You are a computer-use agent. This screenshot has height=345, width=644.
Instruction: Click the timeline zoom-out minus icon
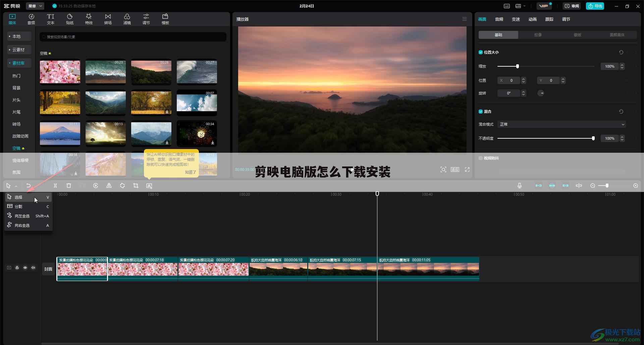pyautogui.click(x=593, y=186)
